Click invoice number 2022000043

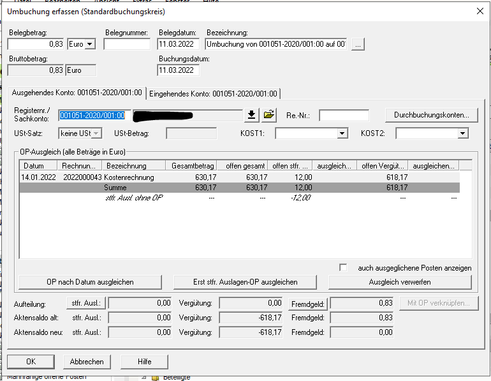(x=82, y=177)
